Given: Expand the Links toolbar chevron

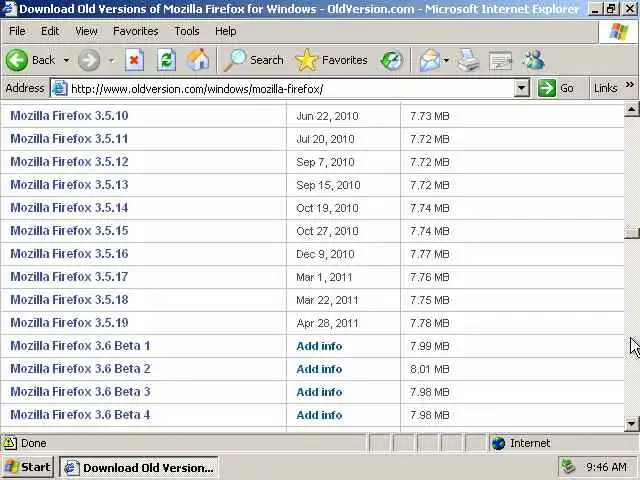Looking at the screenshot, I should pyautogui.click(x=629, y=85).
